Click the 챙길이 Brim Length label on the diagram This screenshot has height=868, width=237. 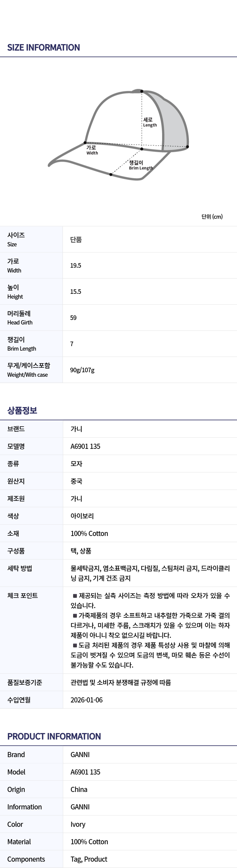click(140, 165)
